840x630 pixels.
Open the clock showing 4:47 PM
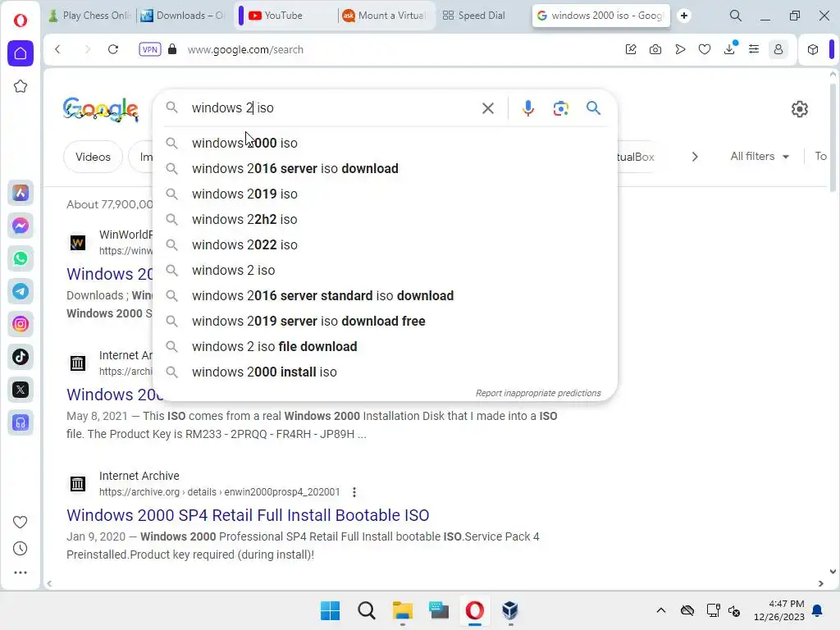pyautogui.click(x=779, y=610)
